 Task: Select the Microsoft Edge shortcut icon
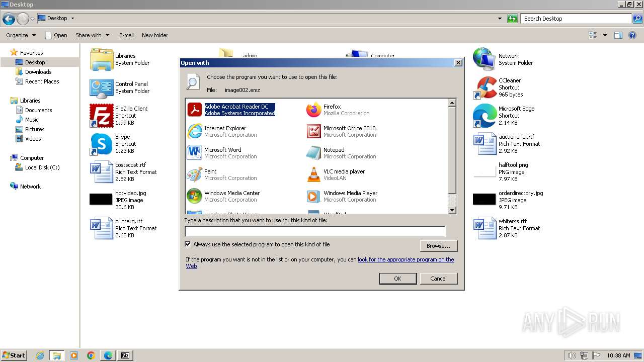[x=485, y=116]
